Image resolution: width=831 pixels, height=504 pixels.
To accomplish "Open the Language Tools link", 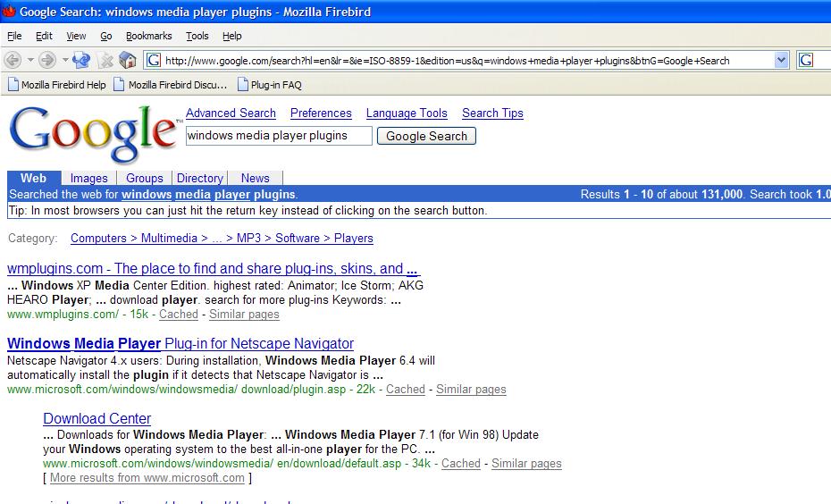I will coord(407,113).
